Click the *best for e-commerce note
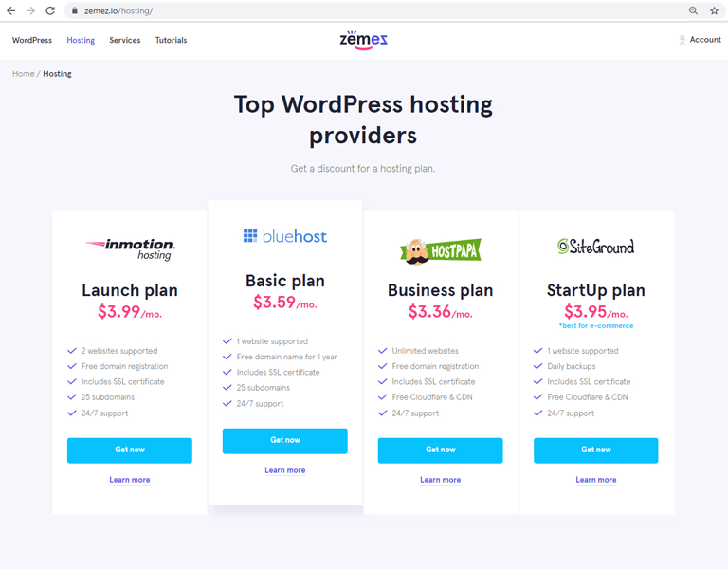The image size is (728, 569). tap(595, 326)
